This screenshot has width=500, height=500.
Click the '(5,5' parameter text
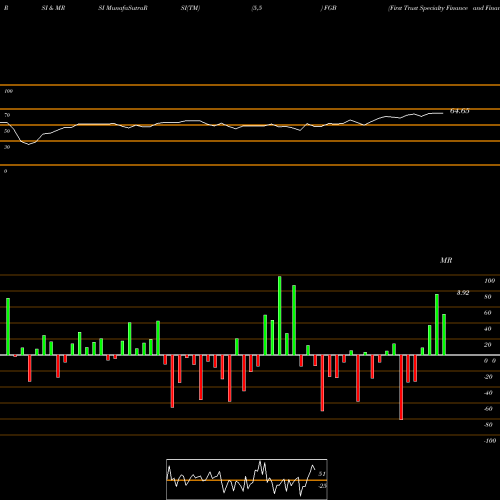pos(257,8)
